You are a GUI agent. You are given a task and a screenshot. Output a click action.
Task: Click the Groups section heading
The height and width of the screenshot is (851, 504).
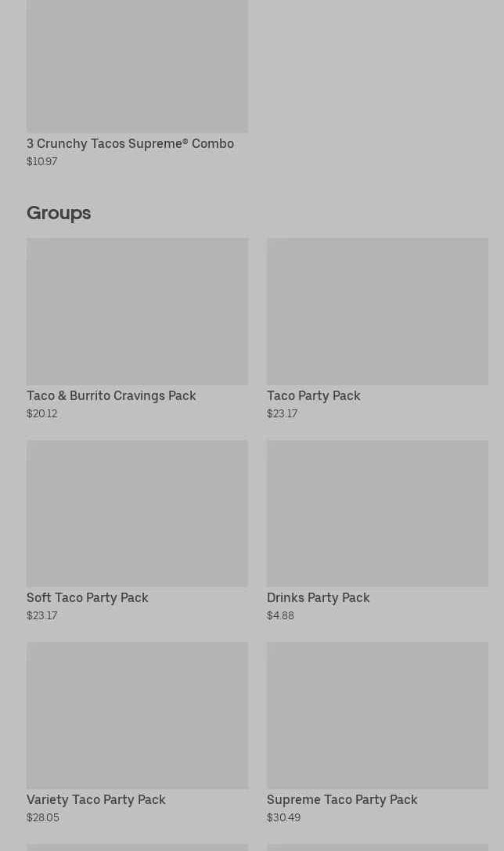coord(59,213)
